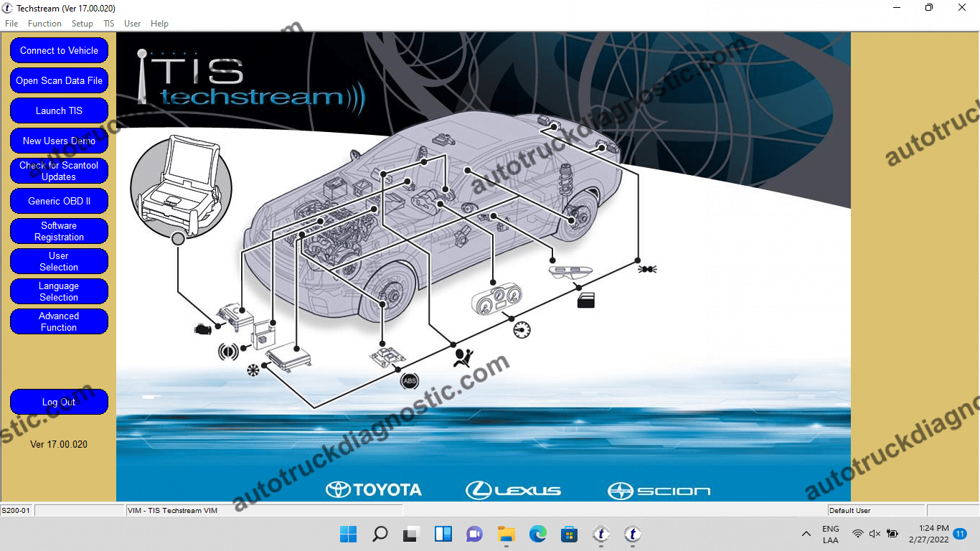Open the notification count badge
Viewport: 980px width, 551px height.
[x=960, y=534]
